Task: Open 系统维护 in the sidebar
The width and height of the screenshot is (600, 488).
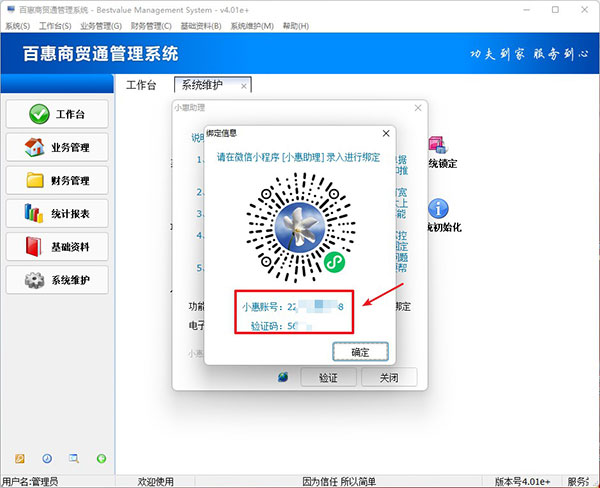Action: point(57,280)
